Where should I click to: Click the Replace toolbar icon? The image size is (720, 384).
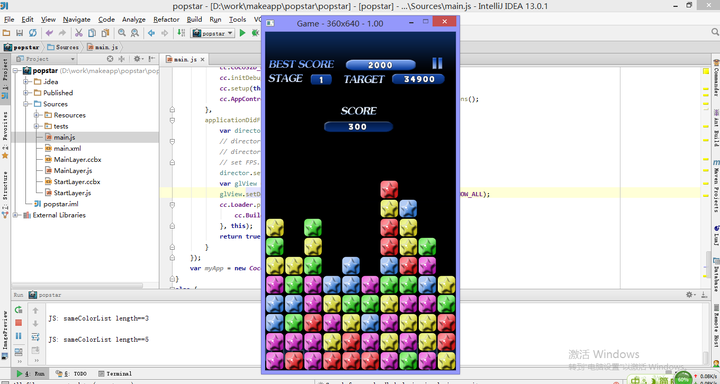click(135, 33)
